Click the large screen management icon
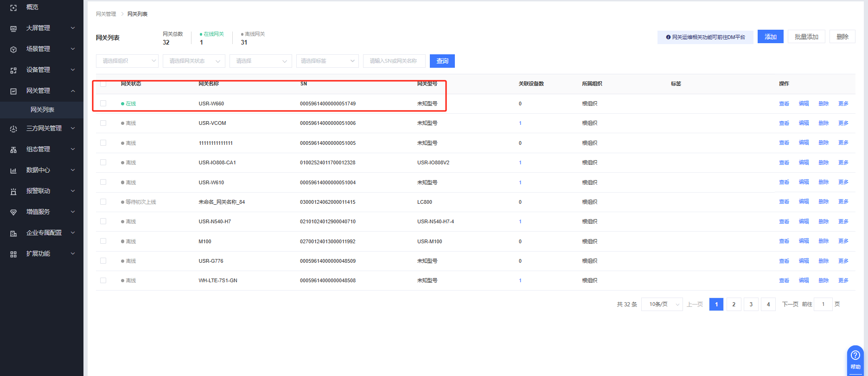 click(x=13, y=28)
